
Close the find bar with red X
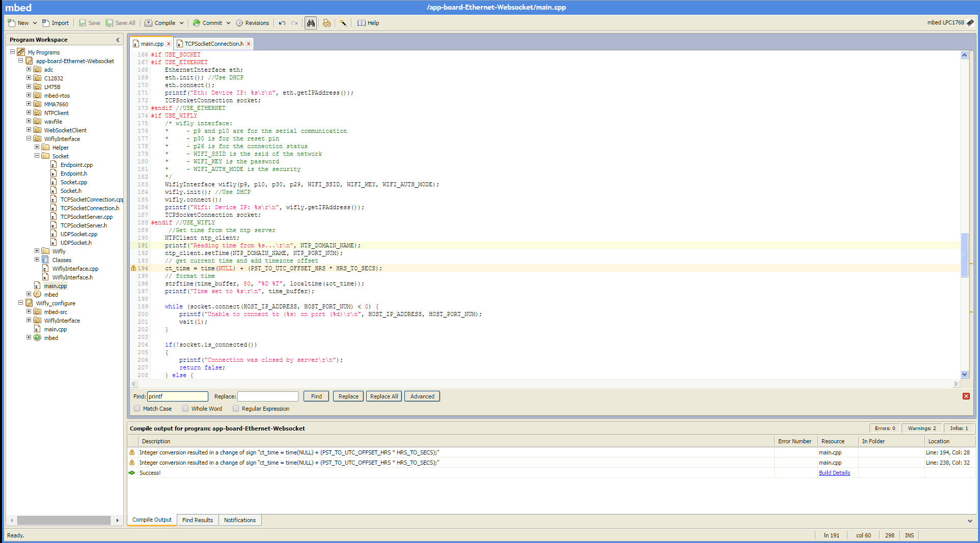[966, 396]
